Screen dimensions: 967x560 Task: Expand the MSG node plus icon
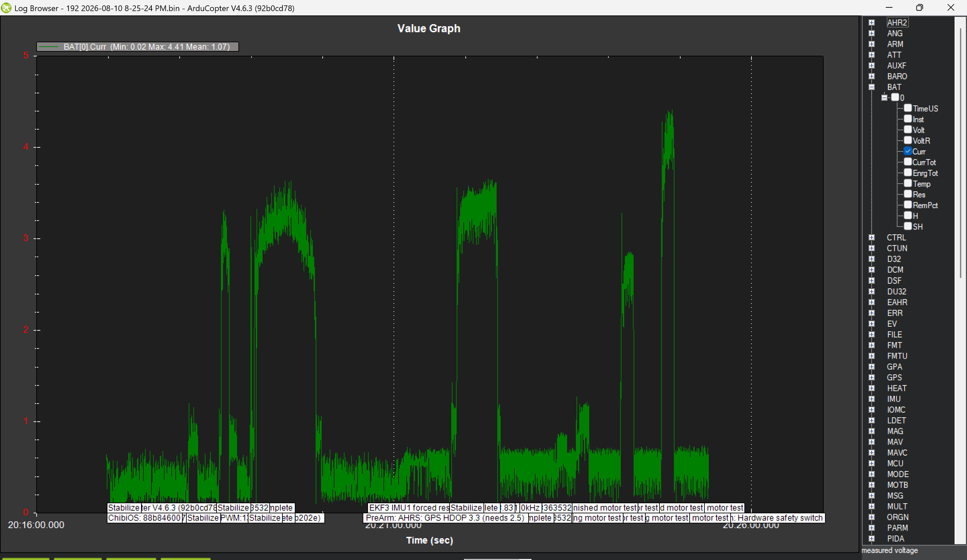tap(871, 496)
